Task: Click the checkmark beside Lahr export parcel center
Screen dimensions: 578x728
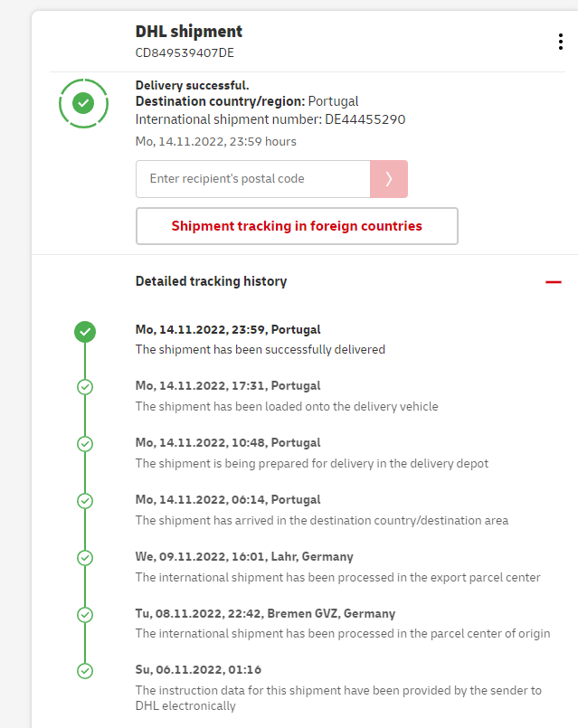Action: pyautogui.click(x=85, y=558)
